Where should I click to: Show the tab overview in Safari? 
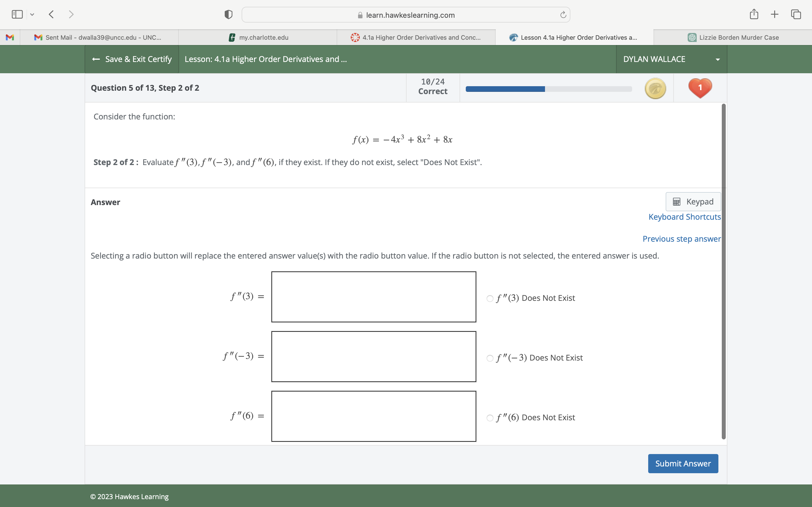[796, 14]
